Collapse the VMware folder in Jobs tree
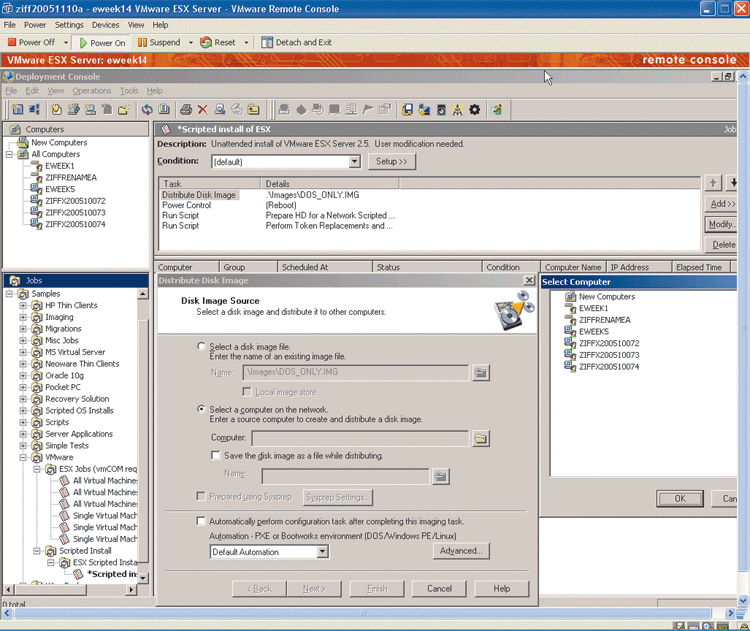 (22, 457)
